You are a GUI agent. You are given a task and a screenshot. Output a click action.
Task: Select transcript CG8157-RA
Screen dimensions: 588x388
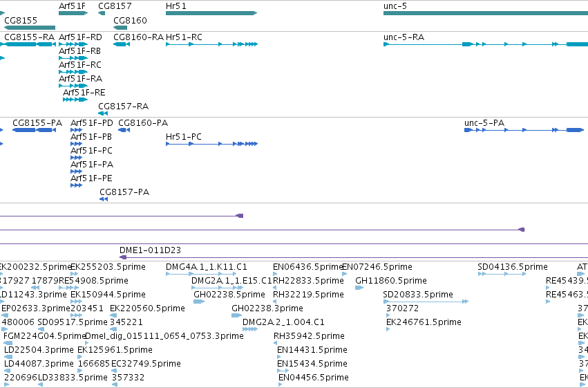point(103,113)
